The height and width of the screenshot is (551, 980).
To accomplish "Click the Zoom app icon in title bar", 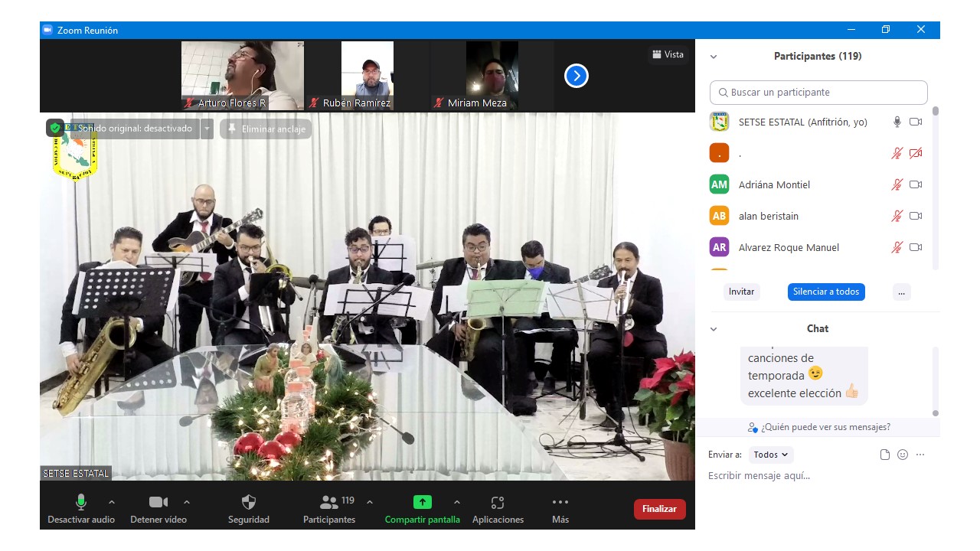I will (47, 30).
